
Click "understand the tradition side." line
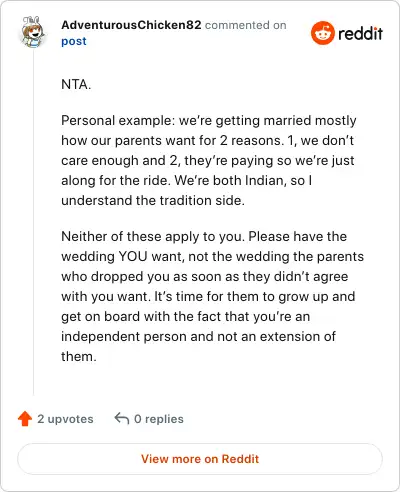pyautogui.click(x=153, y=200)
